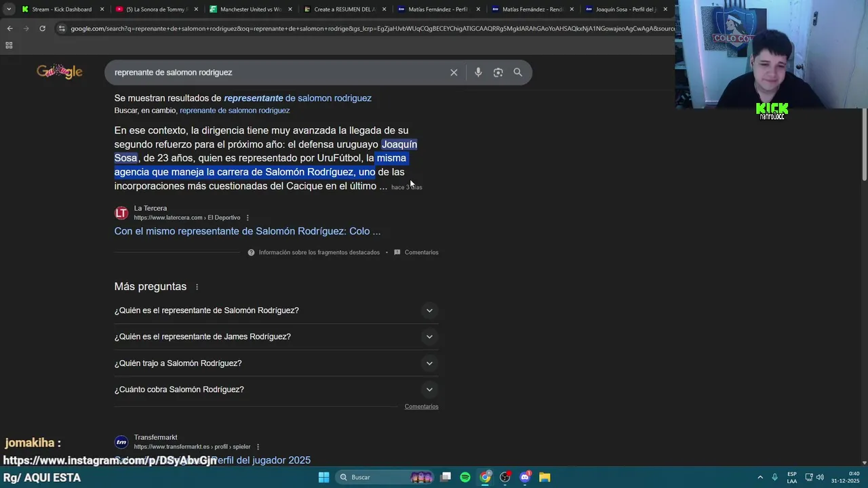The width and height of the screenshot is (868, 488).
Task: Search instead for 'reprenante de salomon rodriguez'
Action: 235,110
